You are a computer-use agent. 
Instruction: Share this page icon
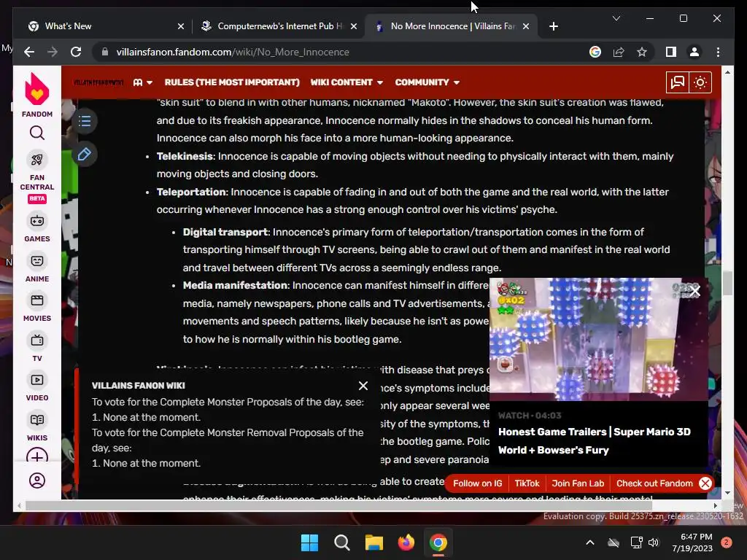click(x=619, y=52)
